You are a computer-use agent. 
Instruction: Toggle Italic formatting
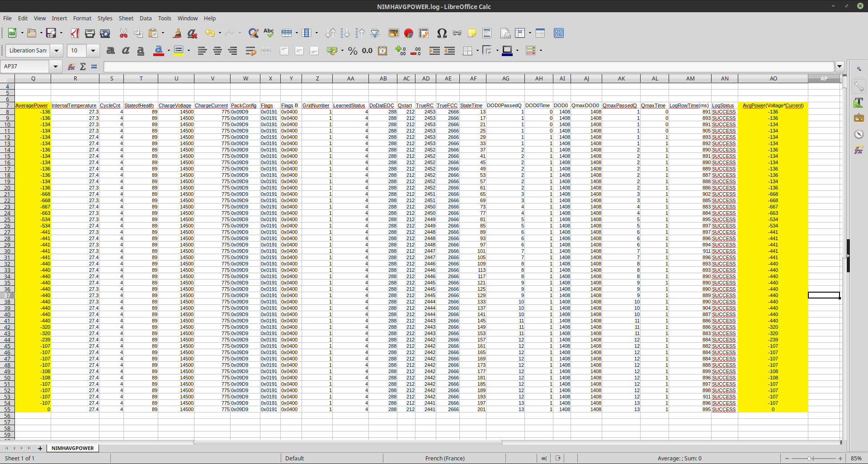click(x=126, y=51)
